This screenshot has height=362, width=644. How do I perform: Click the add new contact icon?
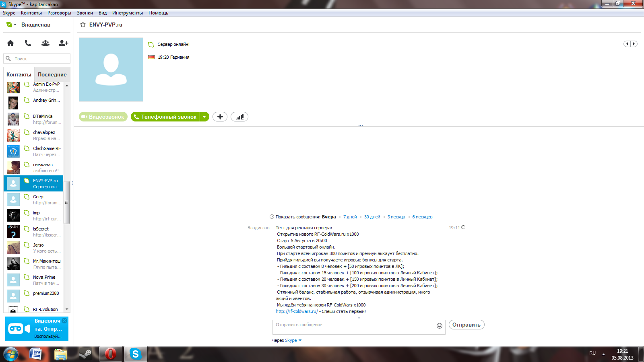pyautogui.click(x=64, y=43)
